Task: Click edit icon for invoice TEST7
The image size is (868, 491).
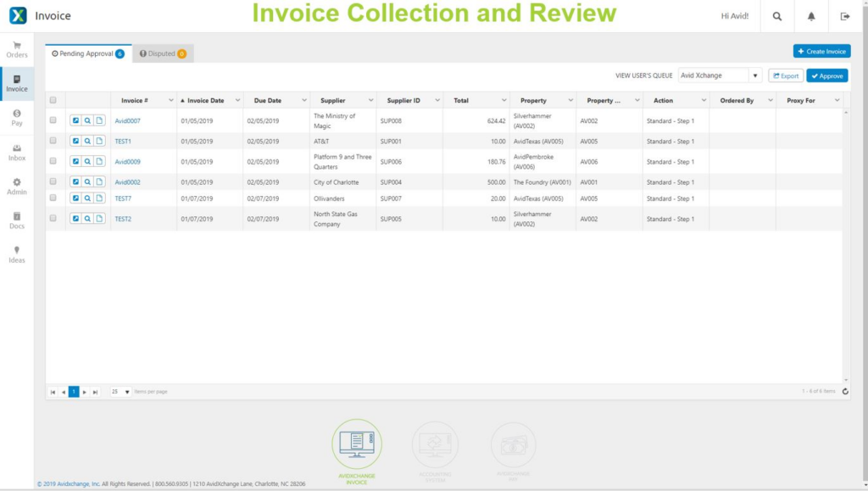Action: [75, 198]
